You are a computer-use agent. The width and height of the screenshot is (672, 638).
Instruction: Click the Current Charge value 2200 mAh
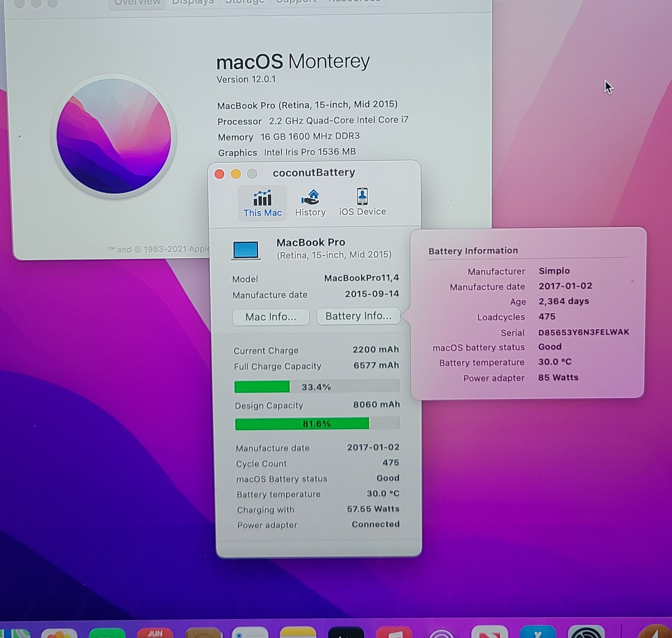tap(376, 349)
